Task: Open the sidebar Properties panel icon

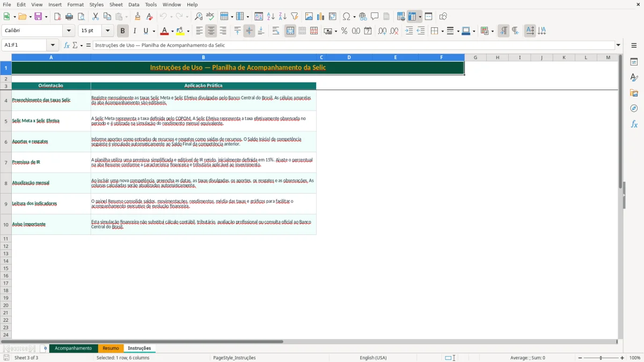Action: click(634, 62)
